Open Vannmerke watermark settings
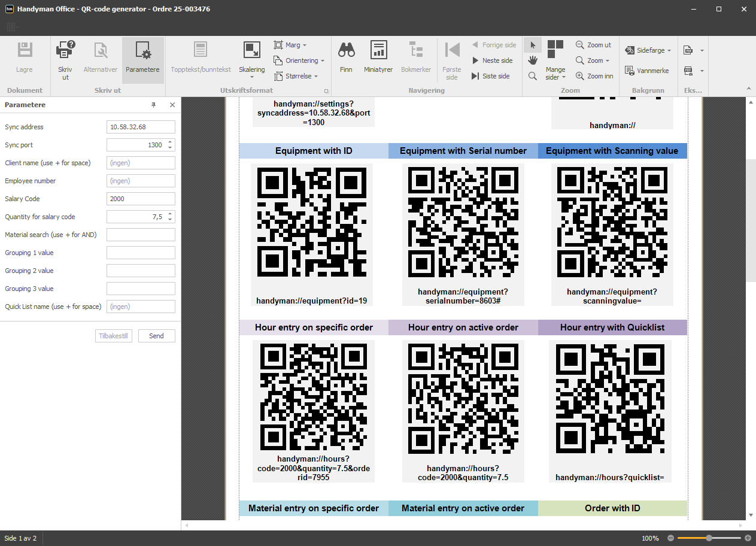The width and height of the screenshot is (756, 546). point(647,71)
